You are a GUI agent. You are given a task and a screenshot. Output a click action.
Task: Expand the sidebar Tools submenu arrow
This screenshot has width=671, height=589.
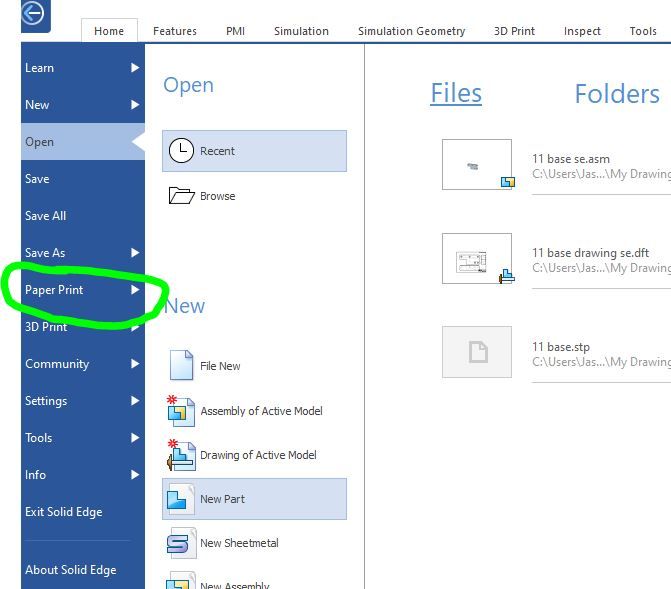click(x=135, y=437)
